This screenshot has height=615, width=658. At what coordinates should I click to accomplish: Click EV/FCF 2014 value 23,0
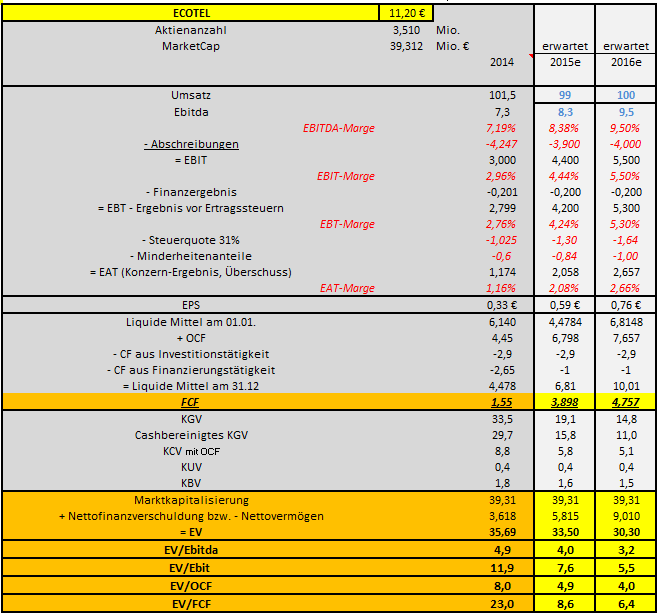coord(502,604)
